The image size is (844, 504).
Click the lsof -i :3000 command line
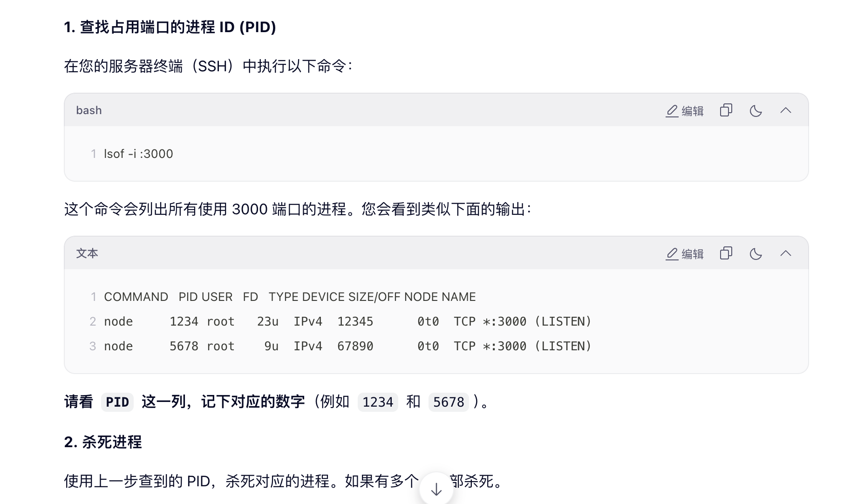point(138,154)
